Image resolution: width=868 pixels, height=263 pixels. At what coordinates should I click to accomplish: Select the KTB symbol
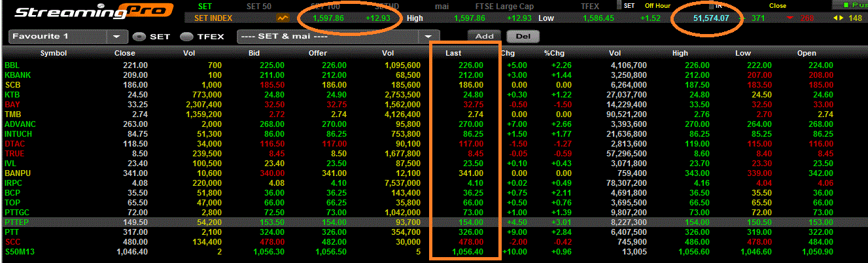coord(12,95)
